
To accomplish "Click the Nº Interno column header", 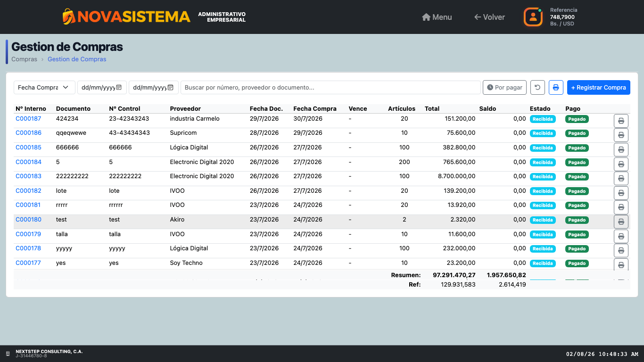I will pyautogui.click(x=31, y=108).
